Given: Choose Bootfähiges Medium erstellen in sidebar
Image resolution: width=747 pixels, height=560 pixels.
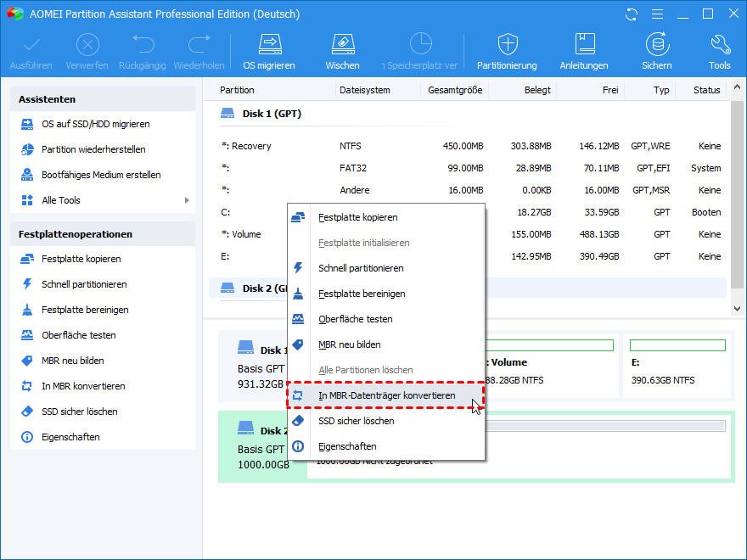Looking at the screenshot, I should tap(103, 175).
